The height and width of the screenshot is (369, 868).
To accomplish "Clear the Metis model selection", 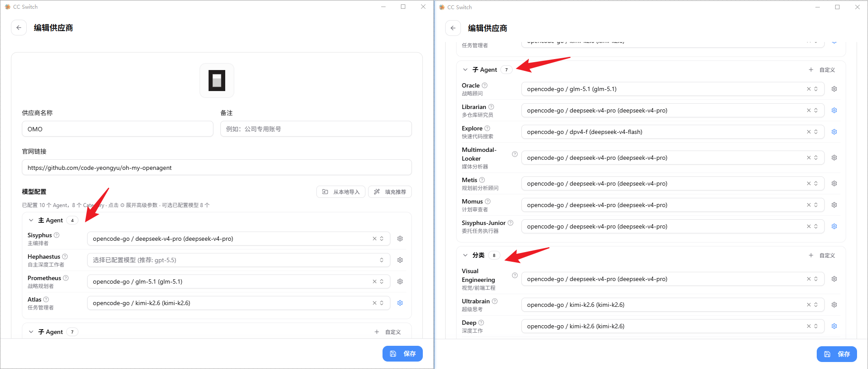I will (x=809, y=183).
